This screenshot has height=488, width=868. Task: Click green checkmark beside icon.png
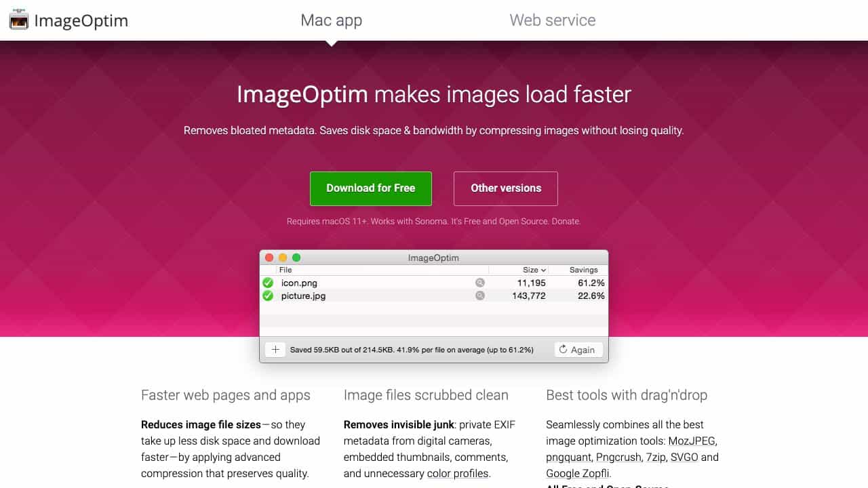coord(268,283)
